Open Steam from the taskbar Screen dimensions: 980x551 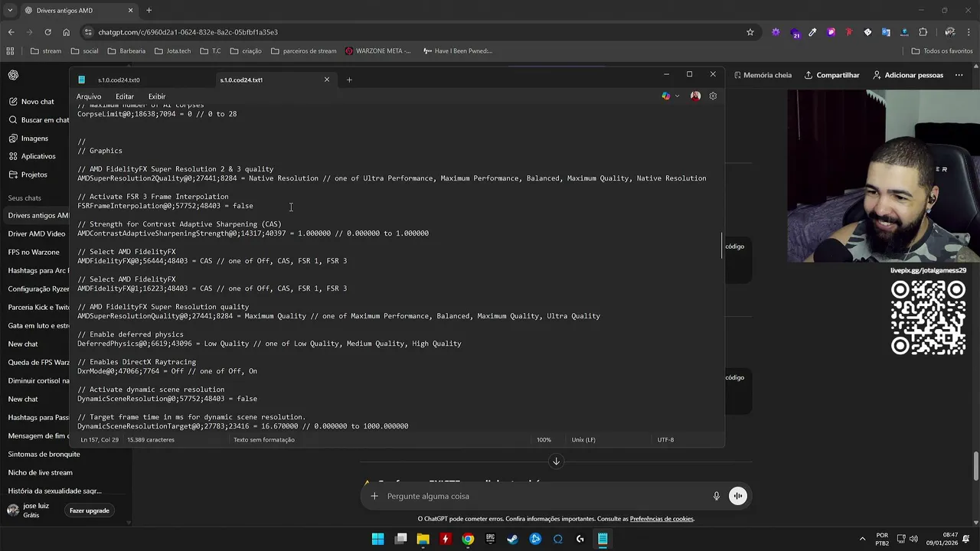[512, 539]
